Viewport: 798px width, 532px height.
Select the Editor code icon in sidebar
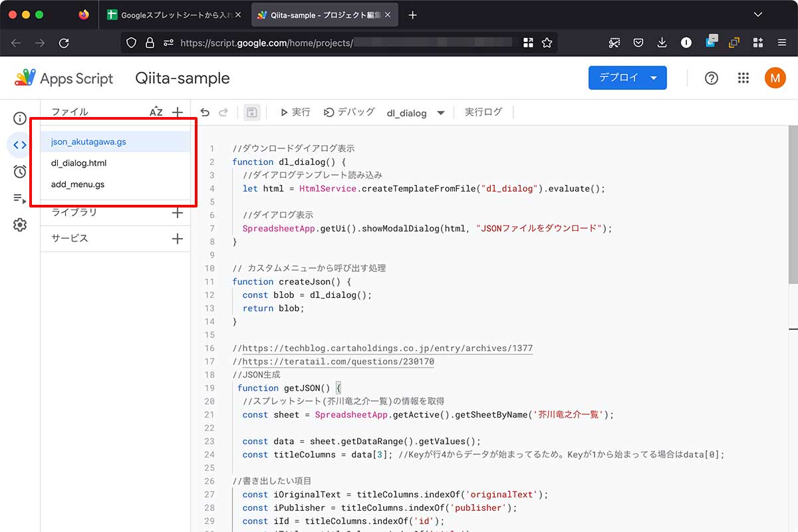click(x=19, y=144)
